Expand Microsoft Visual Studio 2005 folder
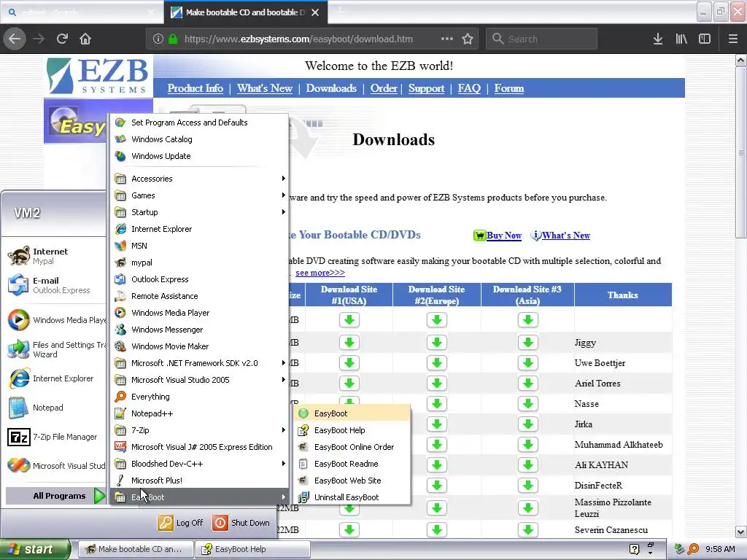The image size is (747, 560). click(x=200, y=379)
